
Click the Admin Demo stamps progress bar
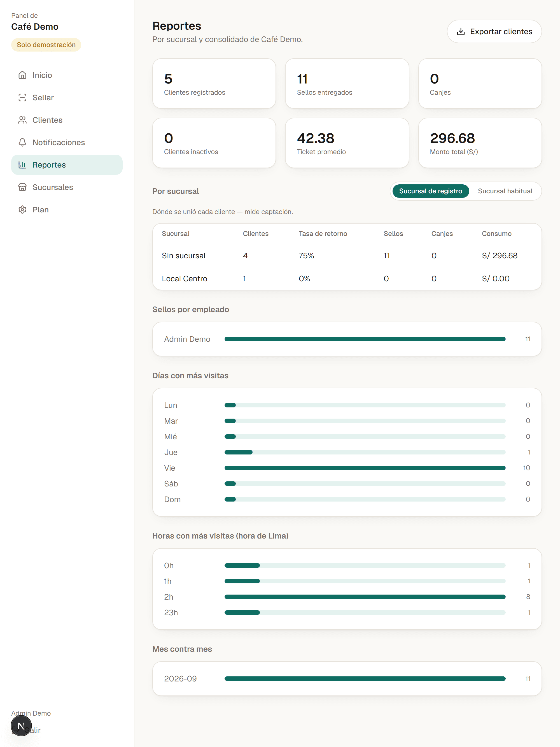coord(365,339)
